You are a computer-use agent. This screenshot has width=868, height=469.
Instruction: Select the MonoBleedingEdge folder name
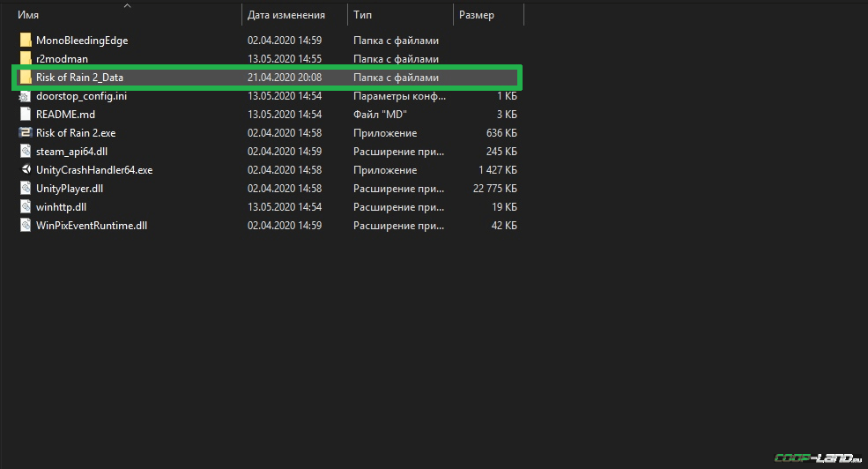(82, 41)
